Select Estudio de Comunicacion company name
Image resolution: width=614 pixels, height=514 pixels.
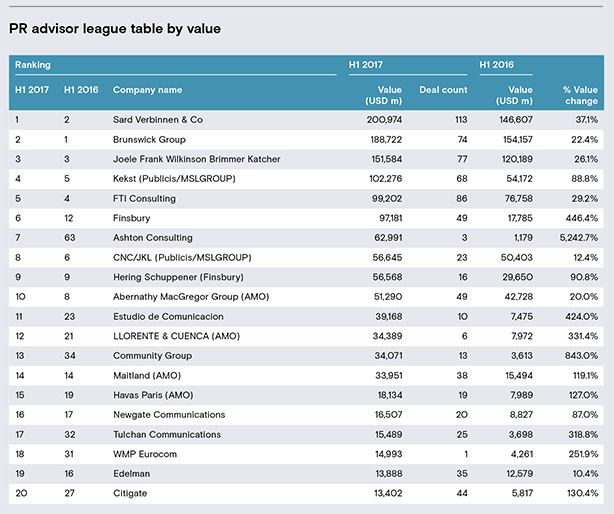click(168, 316)
